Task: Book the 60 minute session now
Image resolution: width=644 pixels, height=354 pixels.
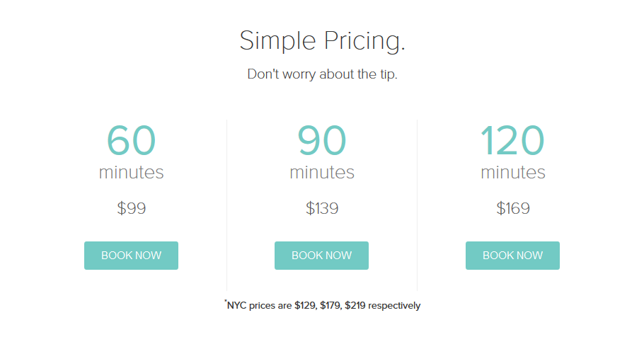Action: [x=131, y=256]
